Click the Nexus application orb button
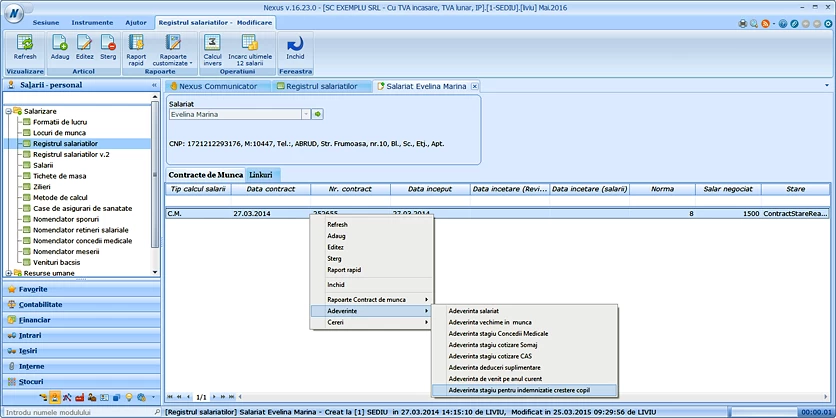The height and width of the screenshot is (418, 836). (15, 14)
